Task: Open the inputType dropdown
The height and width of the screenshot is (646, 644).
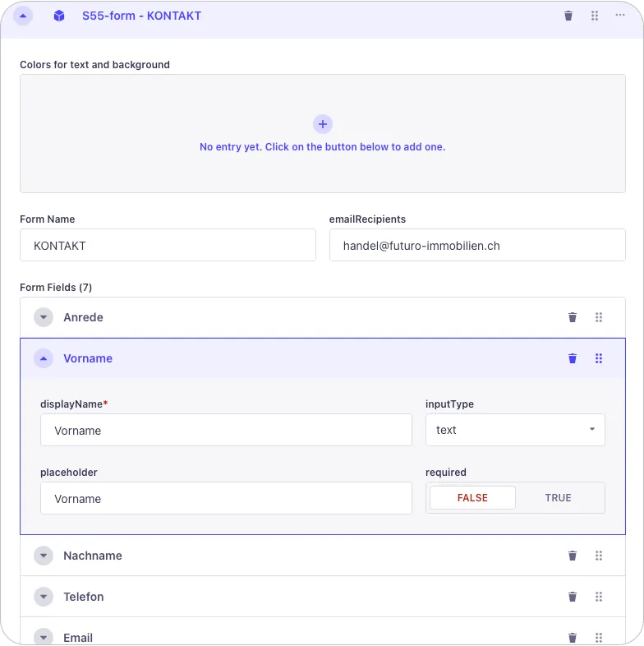Action: pyautogui.click(x=515, y=430)
